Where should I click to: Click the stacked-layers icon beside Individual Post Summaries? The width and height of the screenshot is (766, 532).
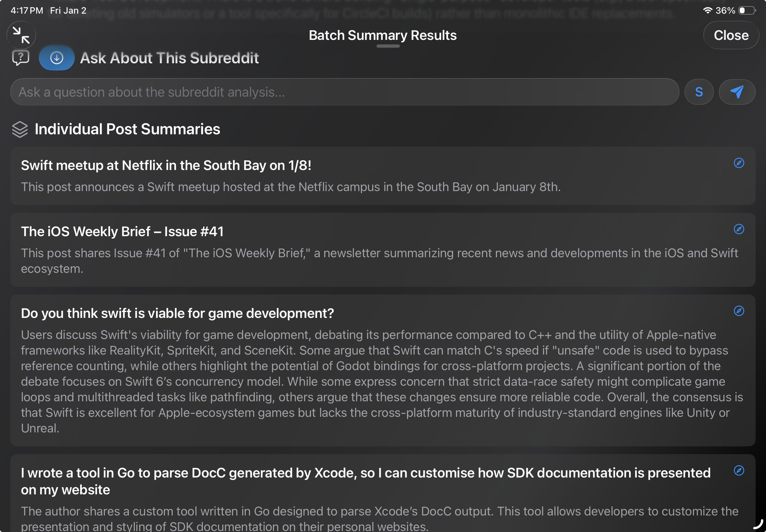coord(20,129)
